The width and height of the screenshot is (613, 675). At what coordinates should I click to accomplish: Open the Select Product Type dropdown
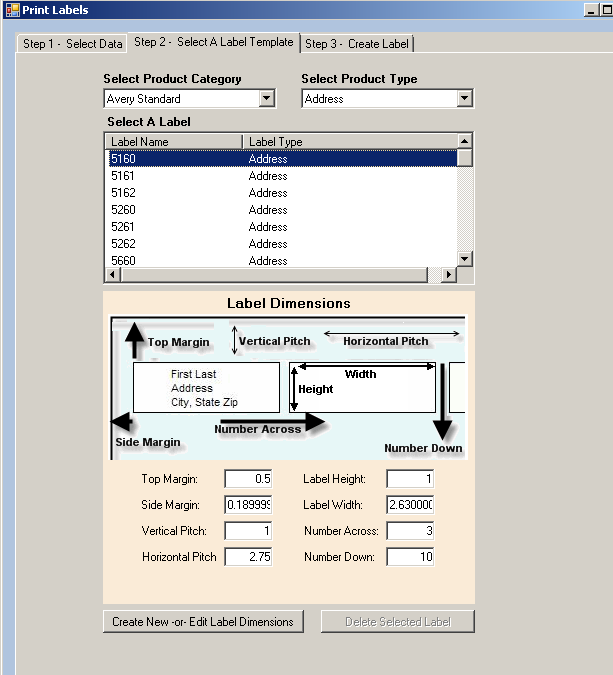[x=464, y=99]
